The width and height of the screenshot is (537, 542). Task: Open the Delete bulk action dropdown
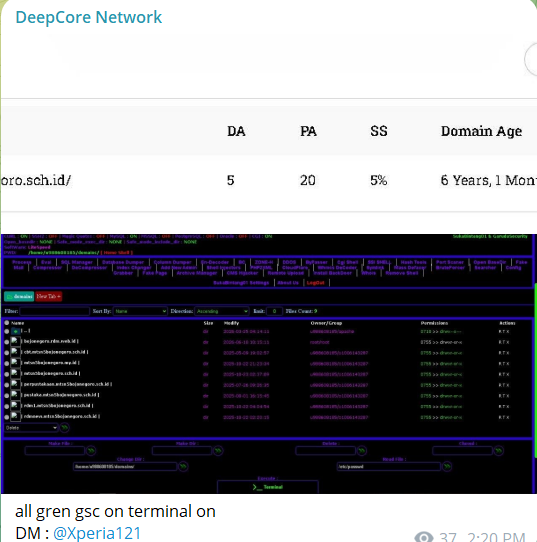coord(31,428)
